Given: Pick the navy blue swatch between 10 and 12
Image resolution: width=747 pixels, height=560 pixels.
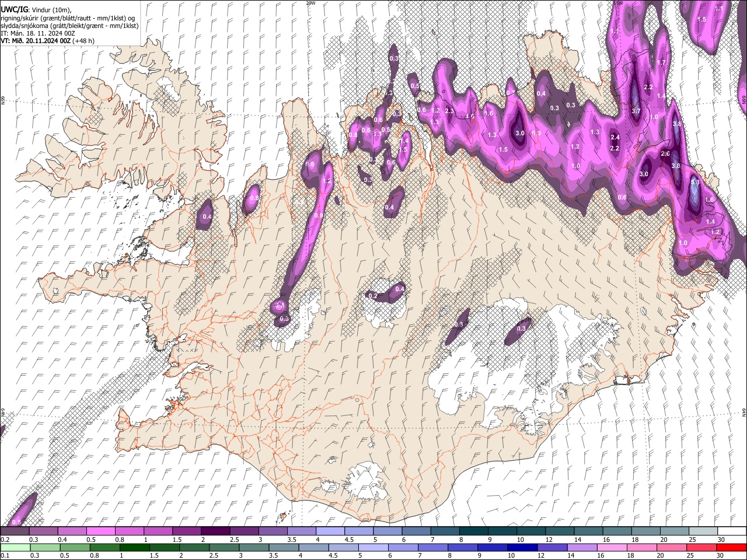Looking at the screenshot, I should pyautogui.click(x=522, y=547).
